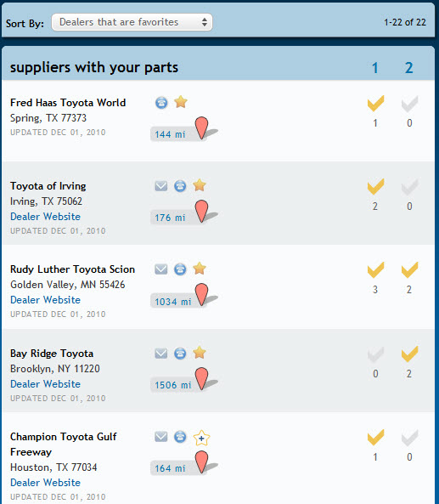Click phone icon for Champion Toyota Gulf Freeway
The height and width of the screenshot is (504, 439).
coord(180,437)
